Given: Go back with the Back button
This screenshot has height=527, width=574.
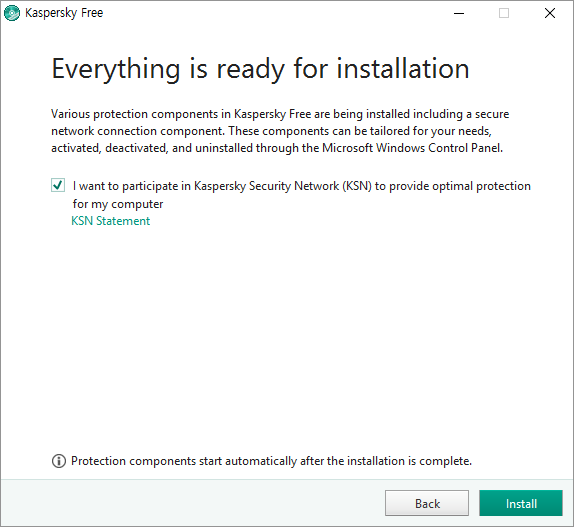Looking at the screenshot, I should tap(427, 503).
